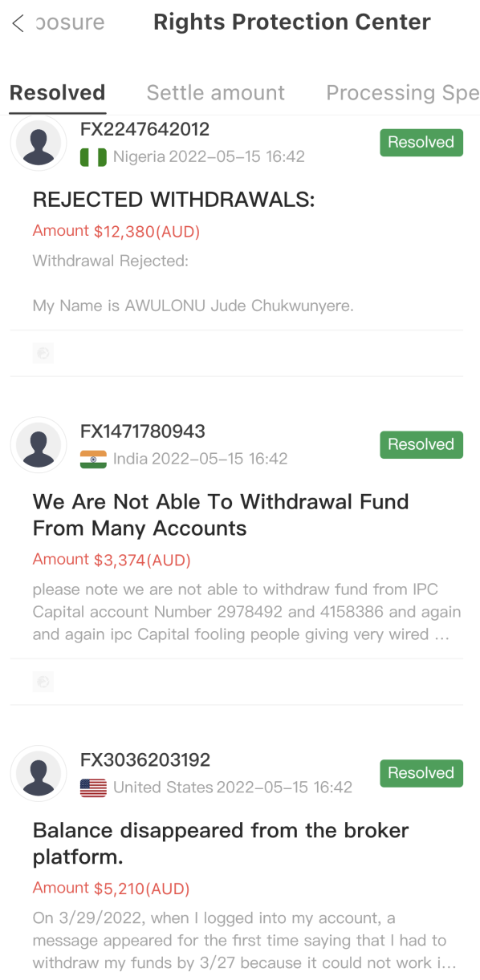Tap the Amount $5,210(AUD) text

(x=112, y=889)
